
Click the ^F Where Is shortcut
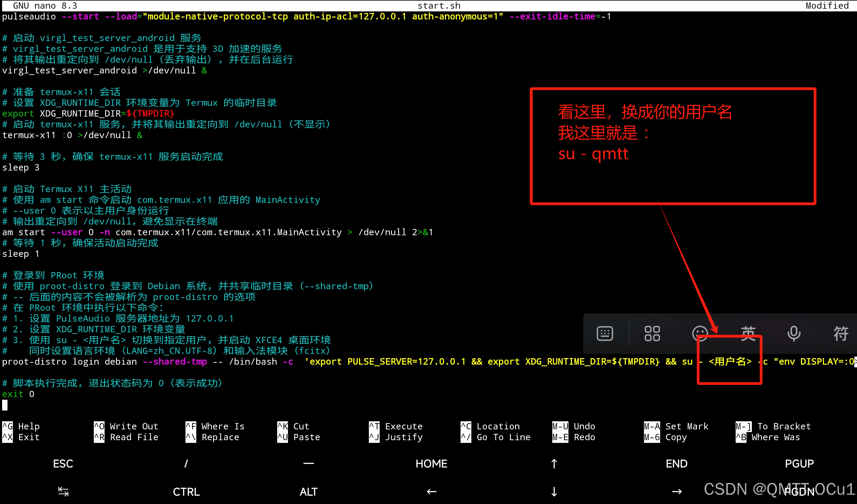(215, 426)
